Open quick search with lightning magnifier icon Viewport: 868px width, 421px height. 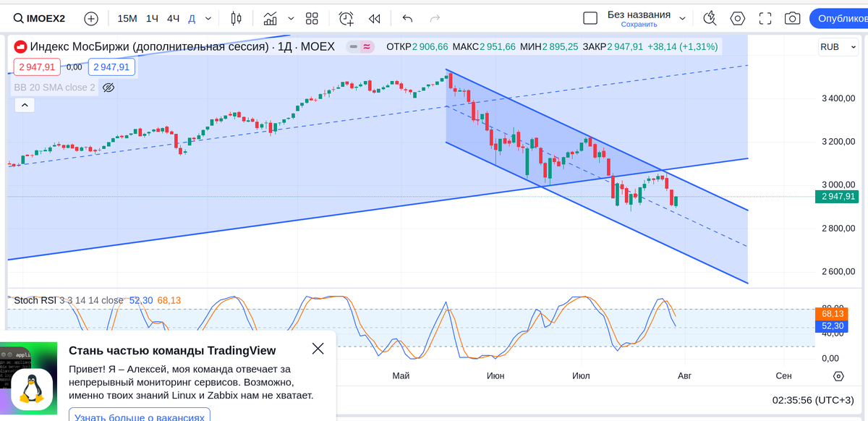click(x=710, y=18)
